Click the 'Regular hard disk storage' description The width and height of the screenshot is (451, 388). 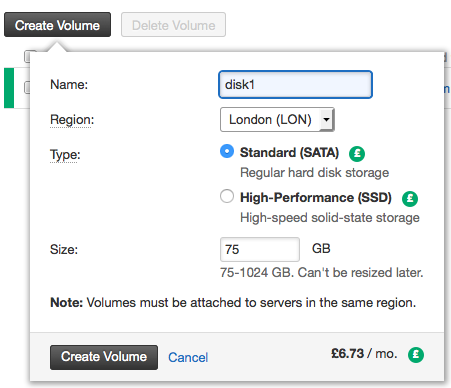(314, 173)
